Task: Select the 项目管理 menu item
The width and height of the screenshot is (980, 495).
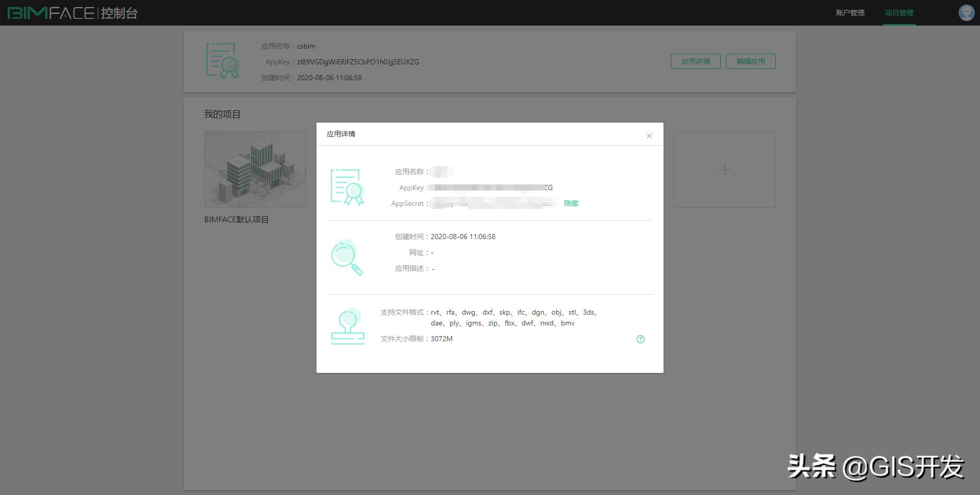Action: click(899, 13)
